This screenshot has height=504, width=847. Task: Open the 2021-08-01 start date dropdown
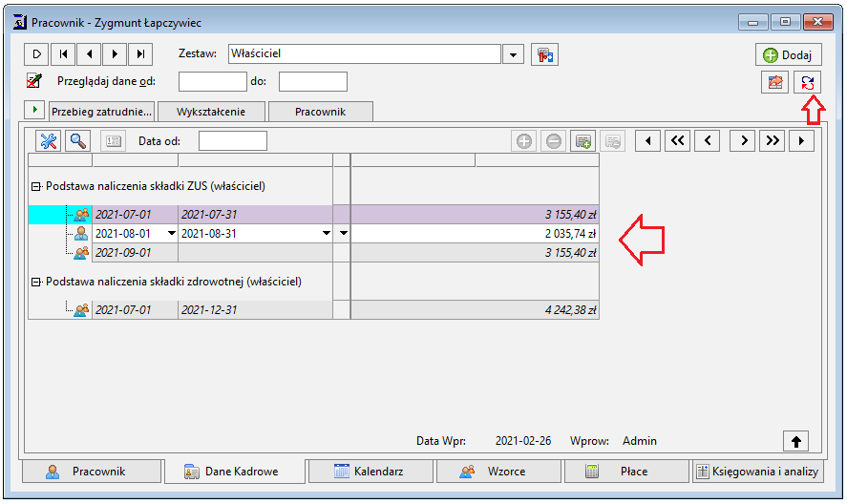coord(171,233)
